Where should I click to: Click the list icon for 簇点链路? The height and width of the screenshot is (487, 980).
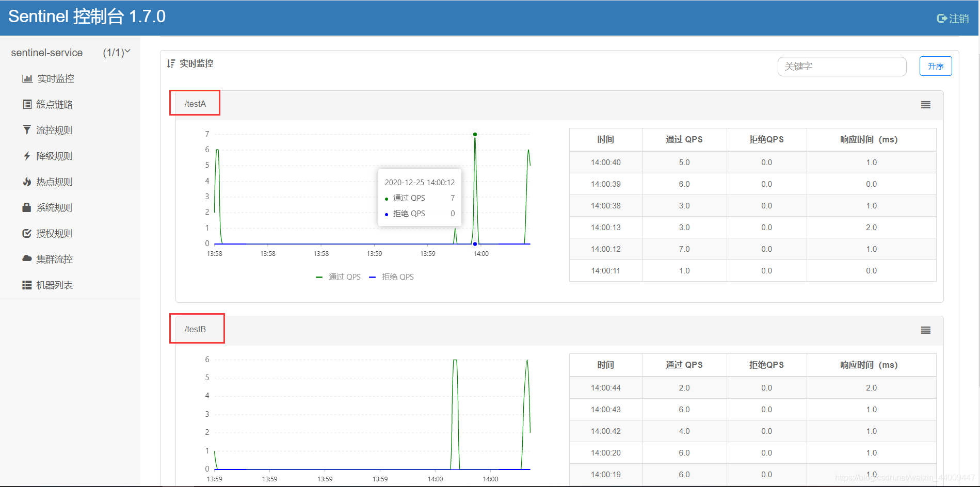27,104
